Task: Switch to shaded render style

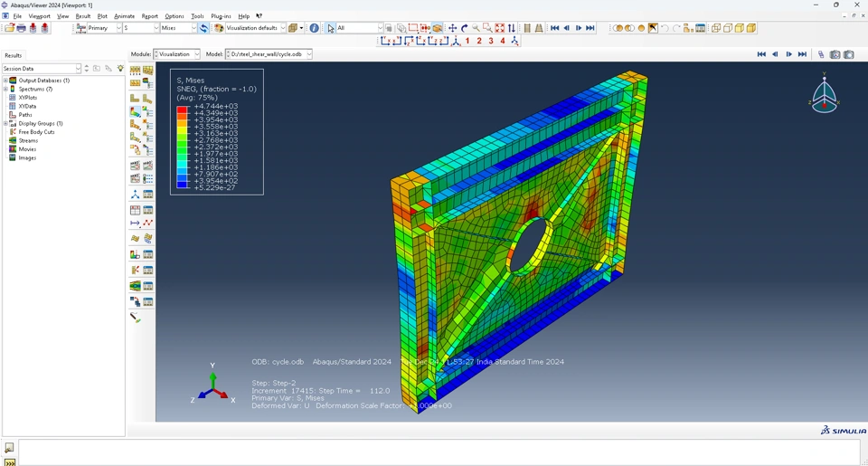Action: (x=751, y=28)
